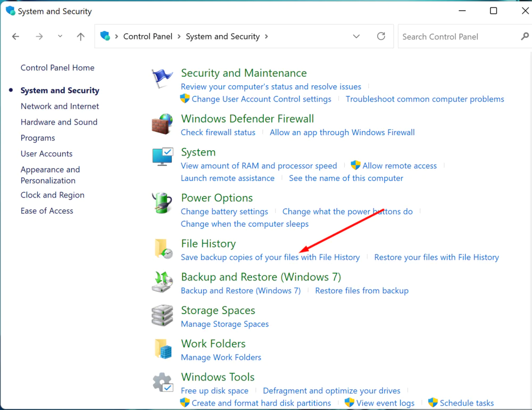The height and width of the screenshot is (410, 532).
Task: Click Change User Account Control settings
Action: click(261, 99)
